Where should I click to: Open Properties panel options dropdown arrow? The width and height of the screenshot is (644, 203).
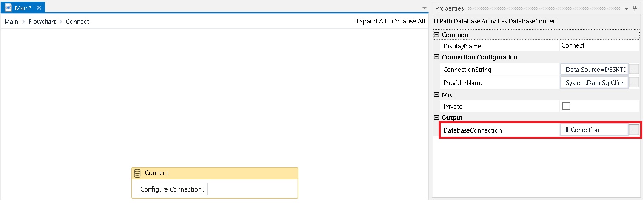point(627,8)
